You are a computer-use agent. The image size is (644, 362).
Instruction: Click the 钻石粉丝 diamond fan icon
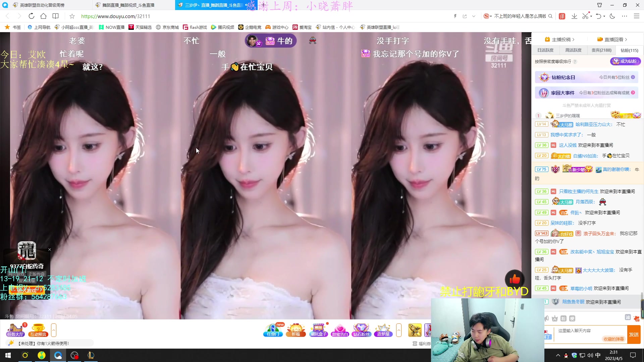pos(361,330)
